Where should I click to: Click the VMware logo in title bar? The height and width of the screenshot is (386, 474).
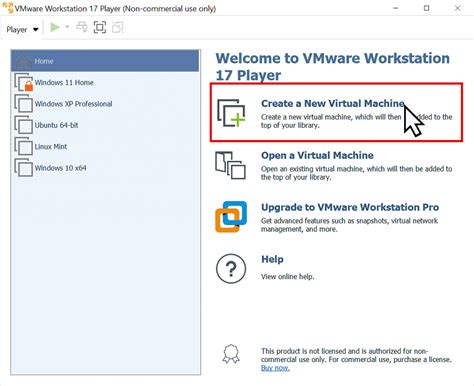7,8
